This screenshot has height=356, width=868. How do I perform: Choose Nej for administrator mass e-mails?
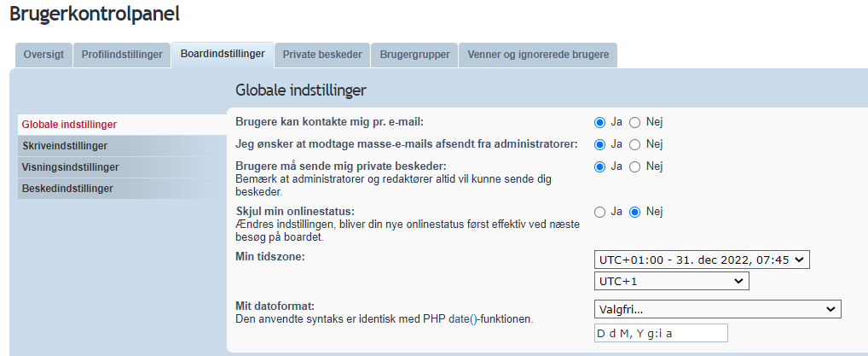point(635,144)
